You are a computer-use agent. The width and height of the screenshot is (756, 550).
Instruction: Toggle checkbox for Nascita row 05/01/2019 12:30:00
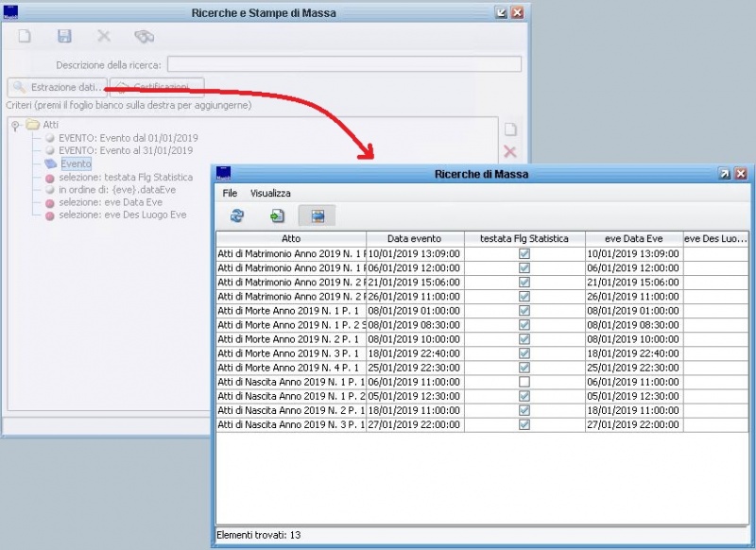point(524,396)
